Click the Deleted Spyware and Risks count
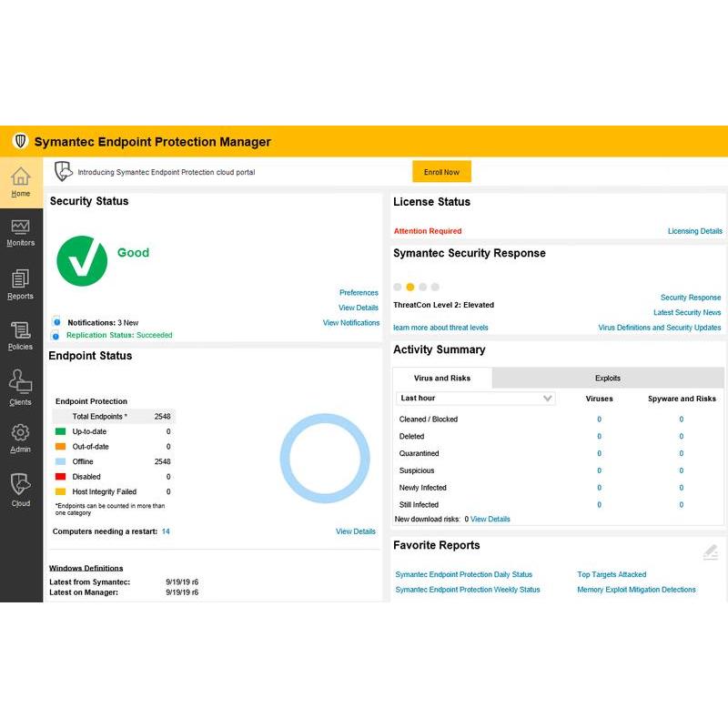Screen dimensions: 728x728 681,437
